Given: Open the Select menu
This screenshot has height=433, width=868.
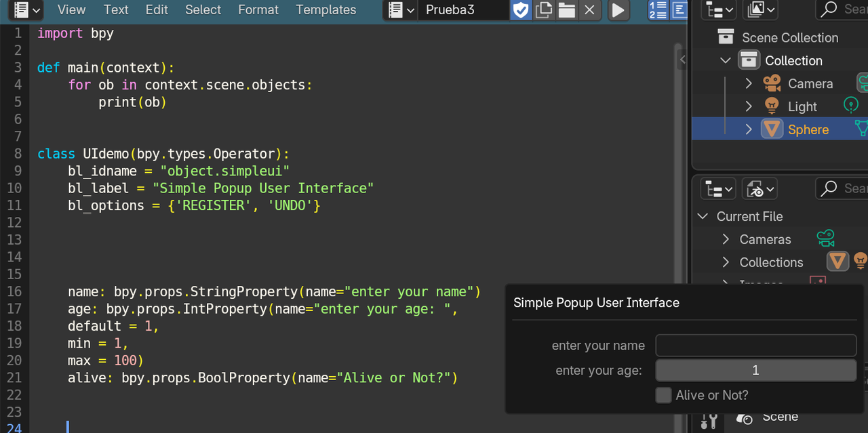Looking at the screenshot, I should [203, 9].
